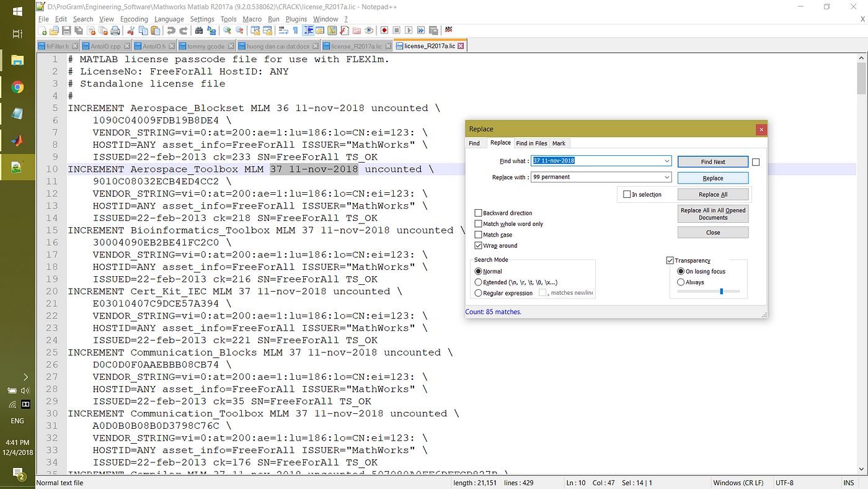Click the Open file toolbar icon
Image resolution: width=868 pixels, height=489 pixels.
(53, 30)
